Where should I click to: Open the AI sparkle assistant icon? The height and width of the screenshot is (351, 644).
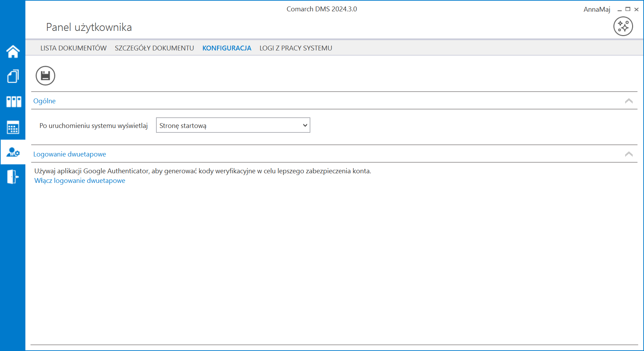click(x=623, y=26)
